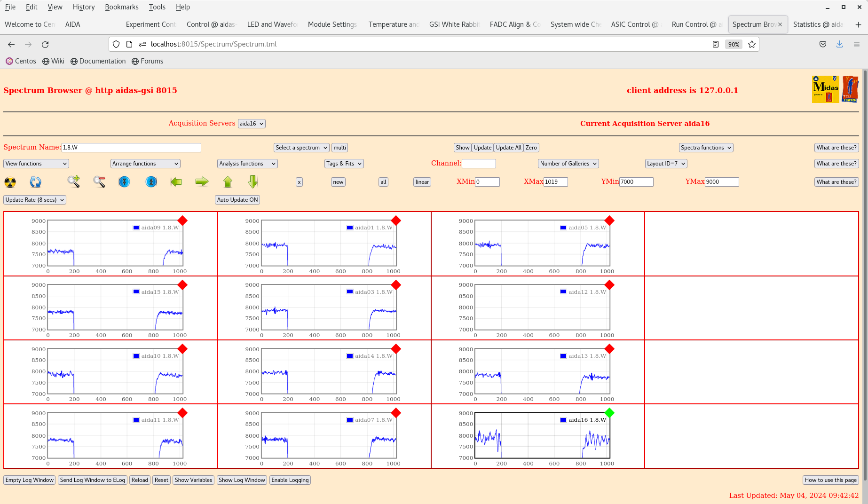Open the Firefox hamburger menu
This screenshot has width=868, height=504.
[856, 44]
